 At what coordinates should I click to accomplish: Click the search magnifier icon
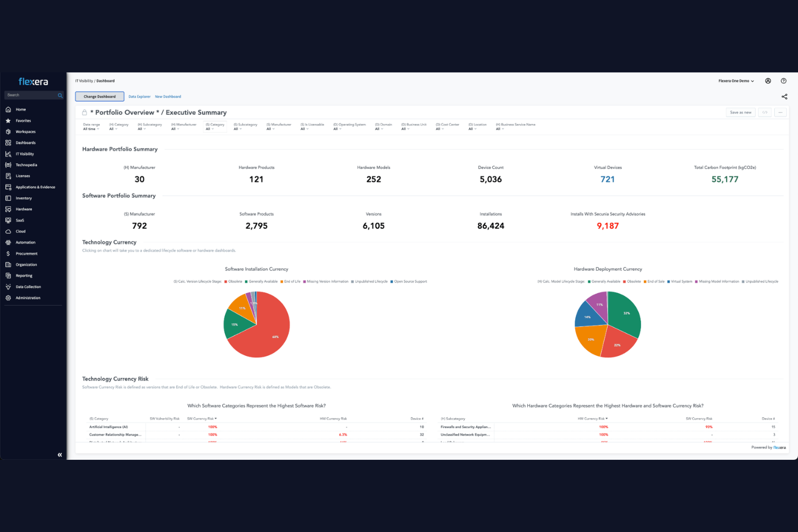click(60, 95)
